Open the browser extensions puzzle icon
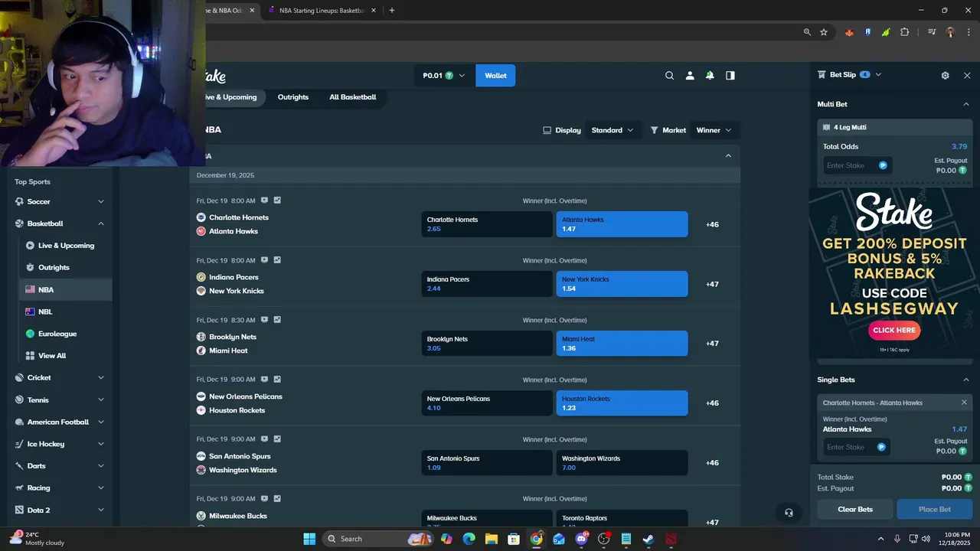980x551 pixels. click(905, 32)
